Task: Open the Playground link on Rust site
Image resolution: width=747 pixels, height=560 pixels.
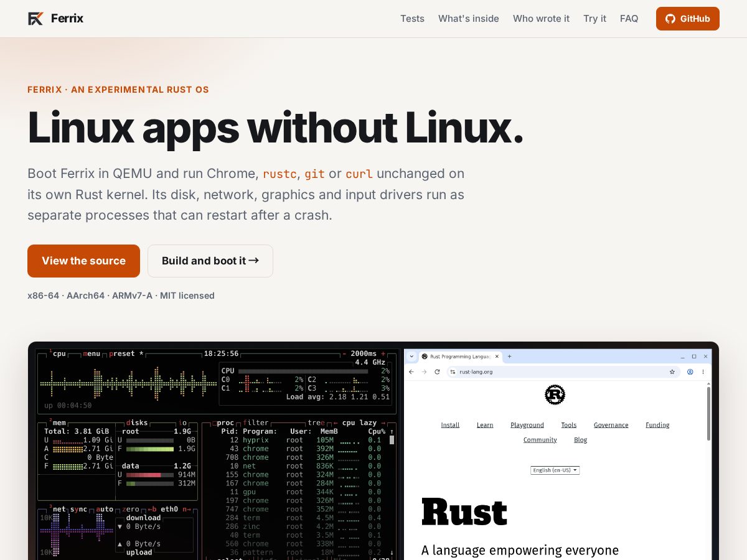Action: [527, 425]
